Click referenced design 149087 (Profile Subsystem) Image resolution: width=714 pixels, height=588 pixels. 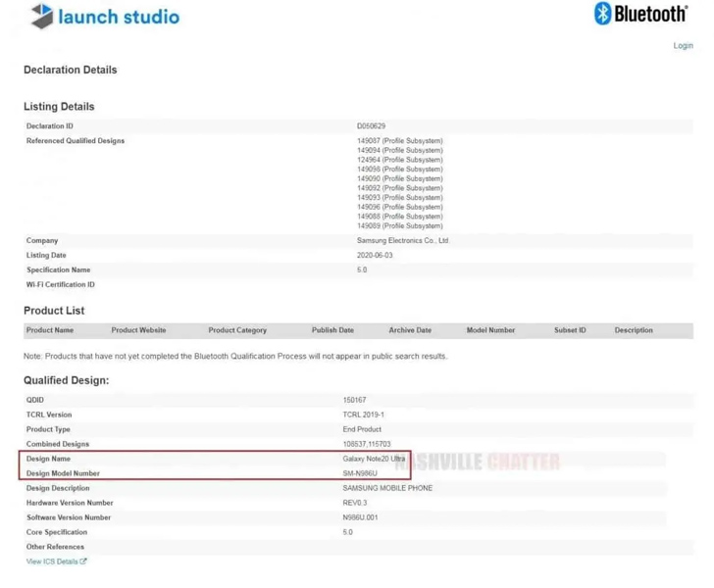coord(399,141)
